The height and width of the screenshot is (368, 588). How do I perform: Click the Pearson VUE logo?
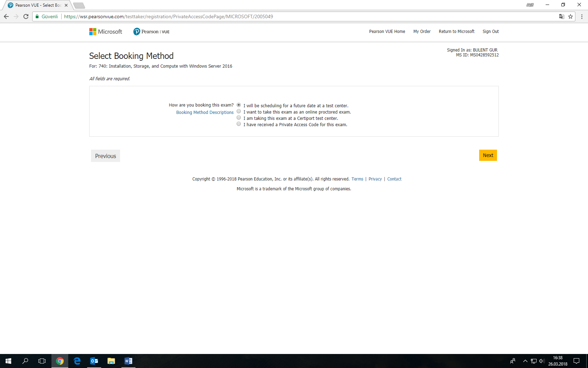pos(151,32)
